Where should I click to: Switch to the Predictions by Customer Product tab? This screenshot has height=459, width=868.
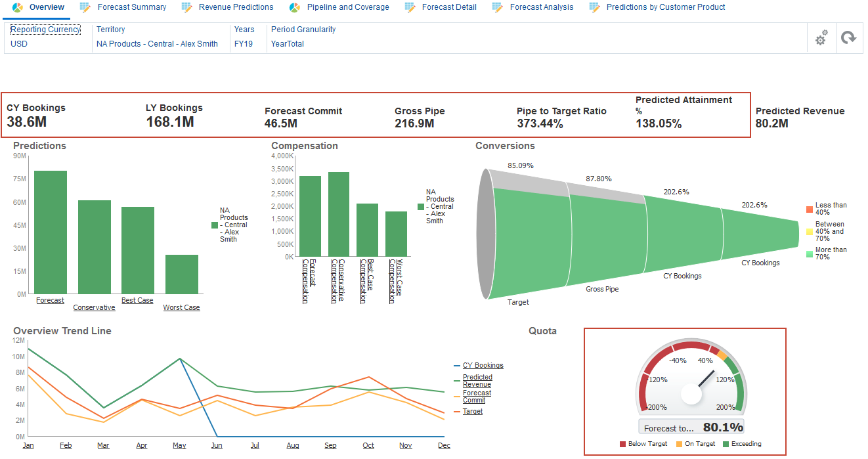657,7
